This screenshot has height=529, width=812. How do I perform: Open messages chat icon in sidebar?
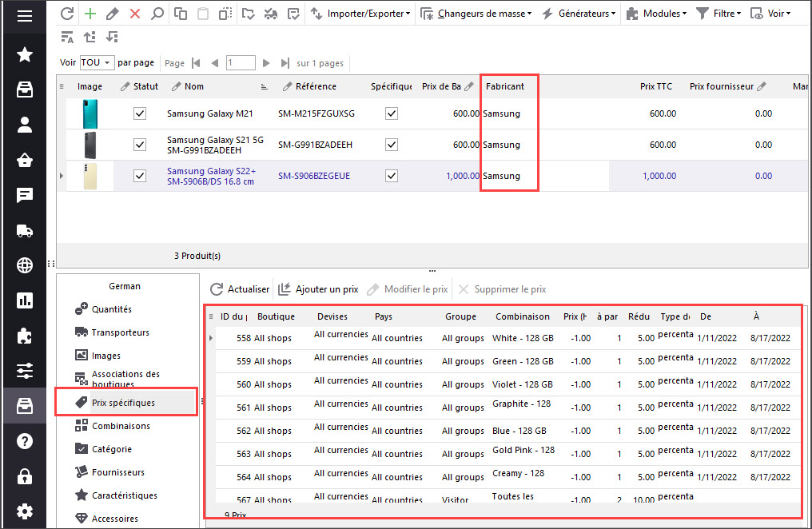pyautogui.click(x=24, y=195)
